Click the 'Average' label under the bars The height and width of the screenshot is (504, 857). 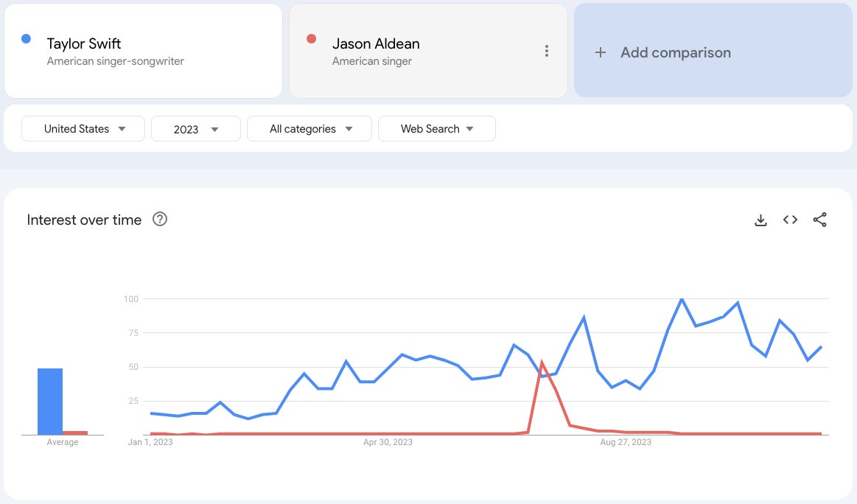click(x=63, y=442)
